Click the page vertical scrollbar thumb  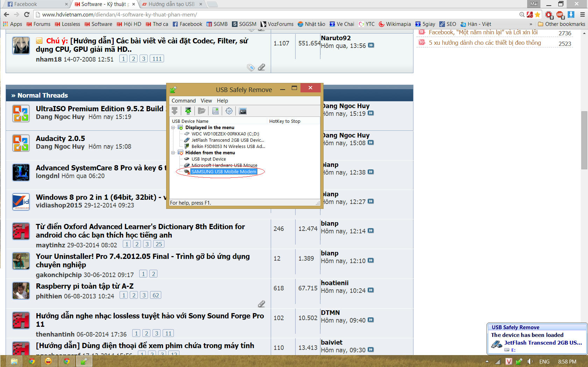(x=584, y=140)
